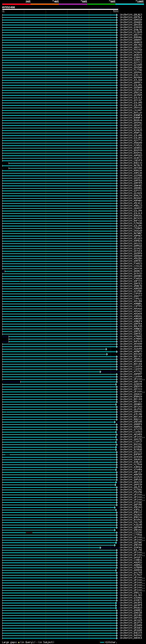Click the UniRef100_A7Y7G2 label
Image resolution: width=146 pixels, height=644 pixels.
[131, 371]
